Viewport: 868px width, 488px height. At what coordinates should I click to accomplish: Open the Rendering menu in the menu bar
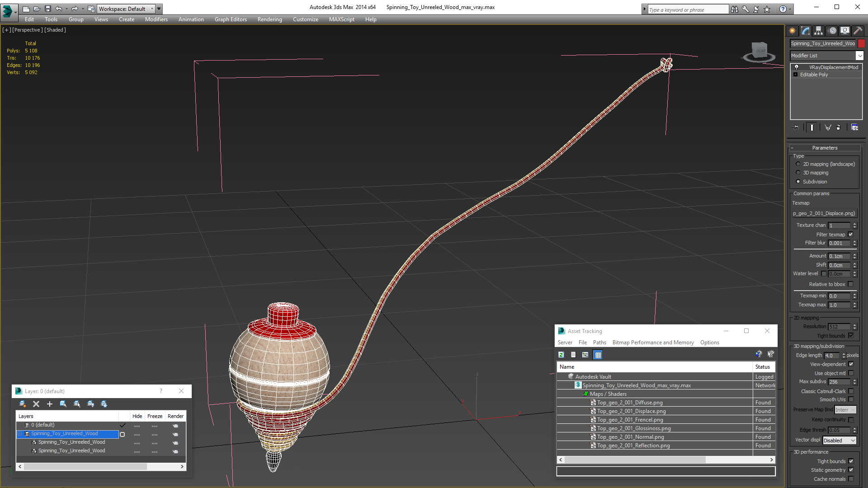(269, 19)
